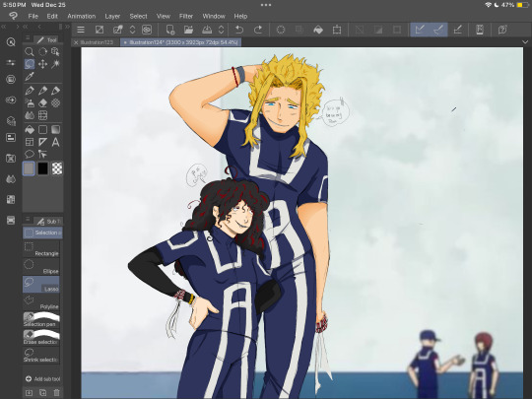Image resolution: width=532 pixels, height=399 pixels.
Task: Click the Fill bucket in command bar
Action: [318, 30]
